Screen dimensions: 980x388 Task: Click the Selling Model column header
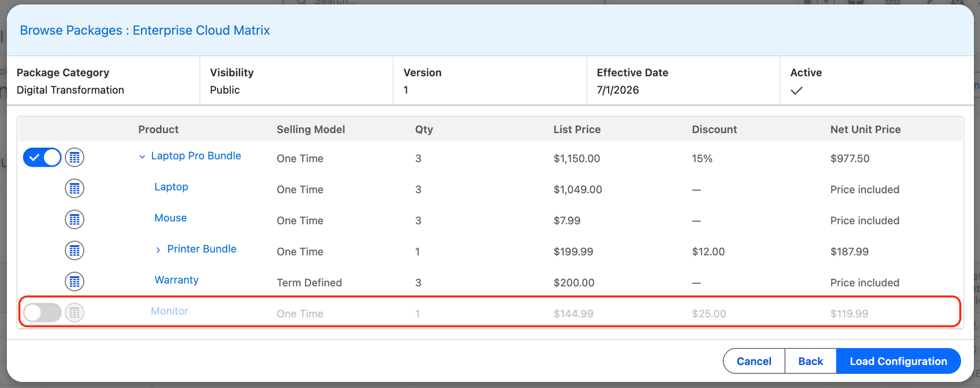coord(311,129)
